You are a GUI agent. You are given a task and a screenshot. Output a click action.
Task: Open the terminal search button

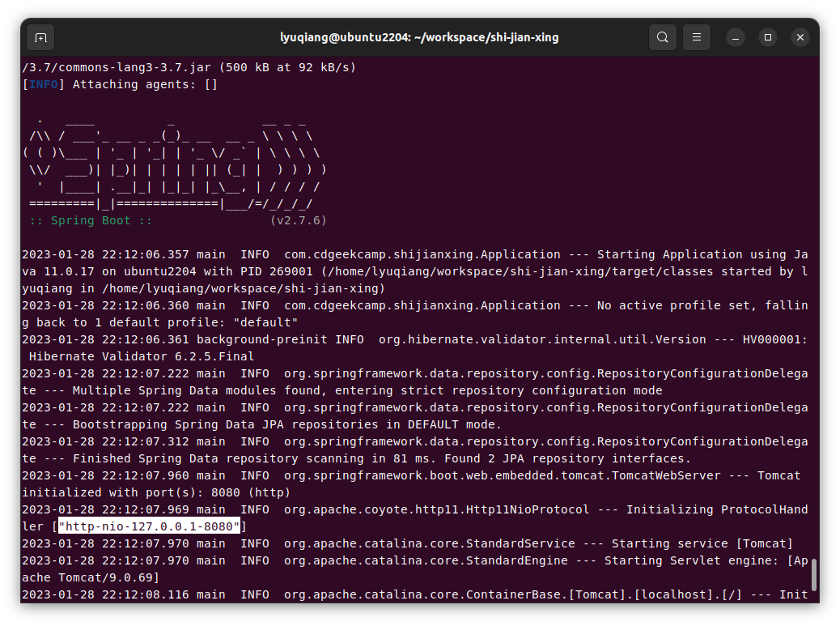tap(662, 37)
